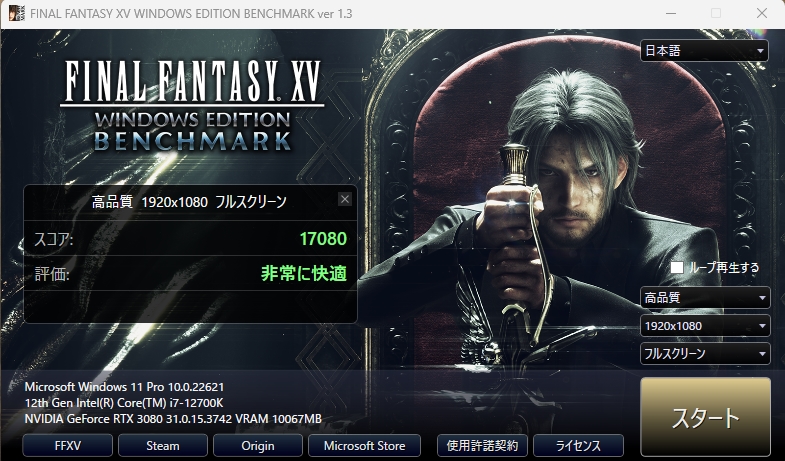Viewport: 785px width, 461px height.
Task: Open the 1920x1080 resolution dropdown
Action: click(x=705, y=326)
